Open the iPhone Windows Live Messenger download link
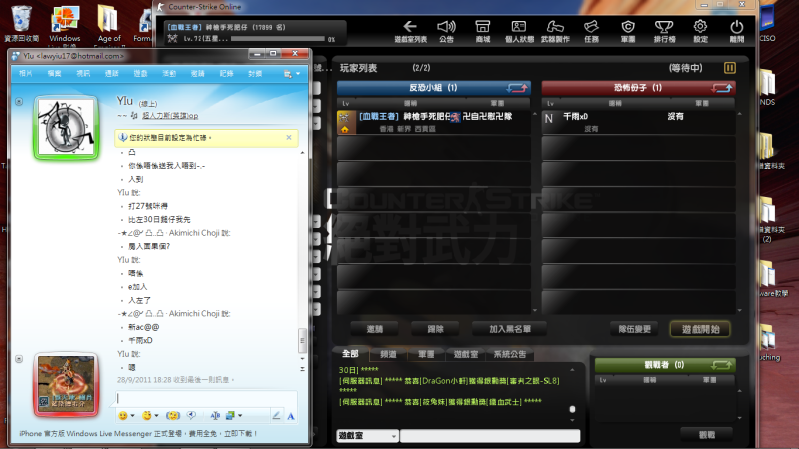The image size is (799, 449). tap(138, 433)
